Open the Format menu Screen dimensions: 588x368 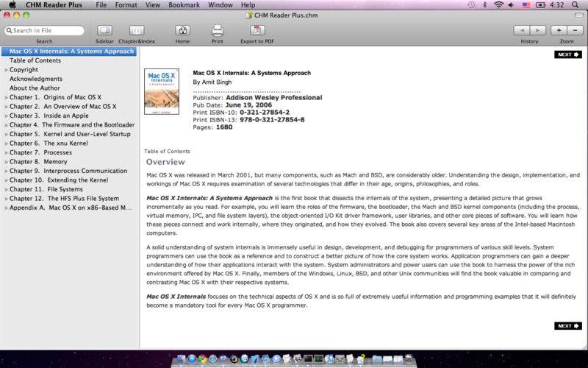[x=126, y=5]
